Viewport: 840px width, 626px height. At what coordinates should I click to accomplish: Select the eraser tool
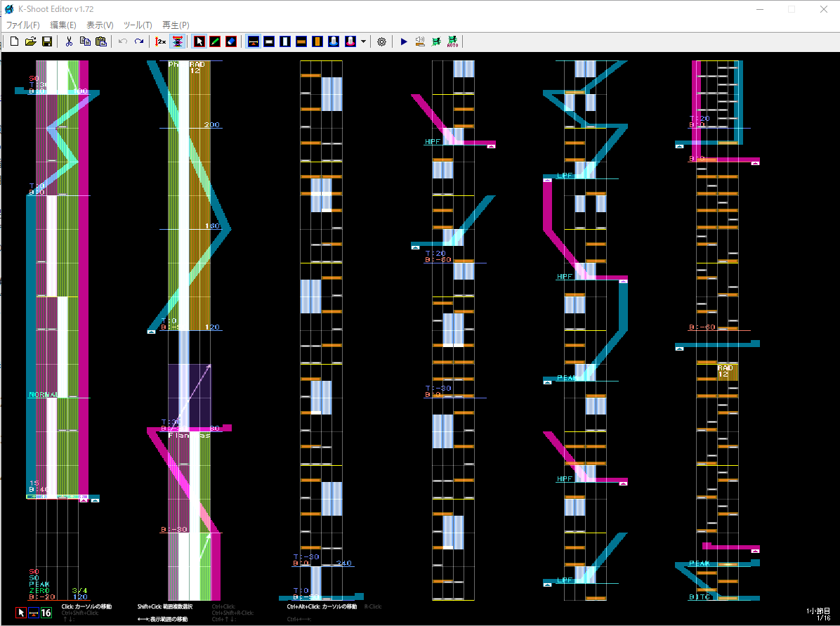[x=231, y=41]
